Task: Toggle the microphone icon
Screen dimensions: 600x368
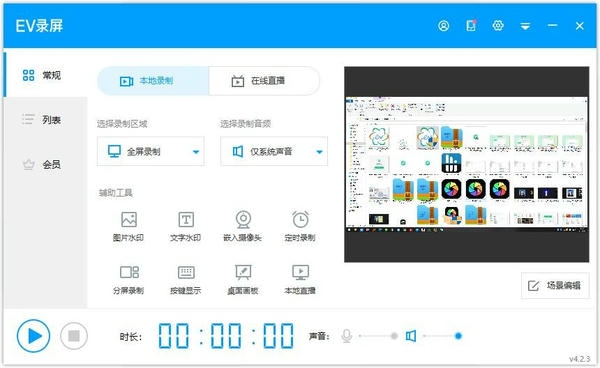Action: pyautogui.click(x=347, y=336)
